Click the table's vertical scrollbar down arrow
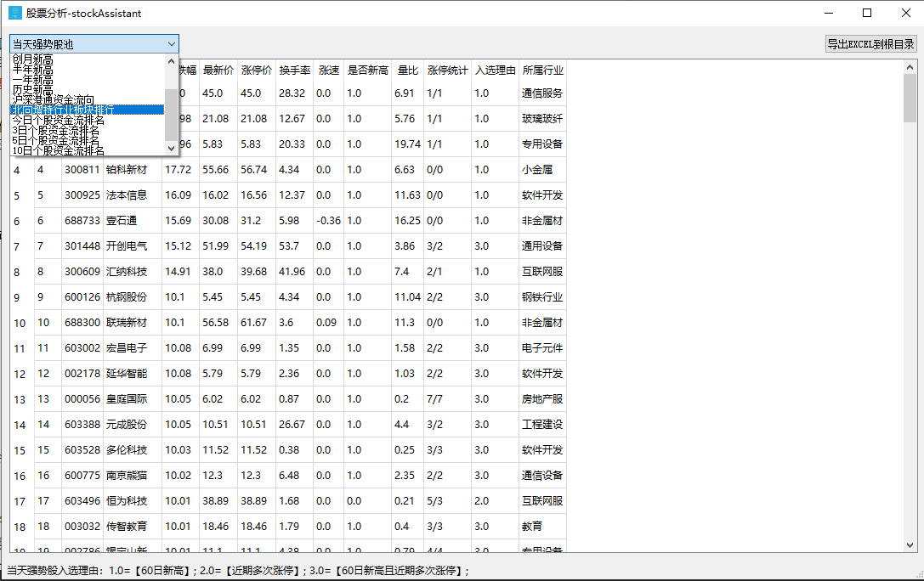Viewport: 924px width, 581px height. click(x=910, y=544)
